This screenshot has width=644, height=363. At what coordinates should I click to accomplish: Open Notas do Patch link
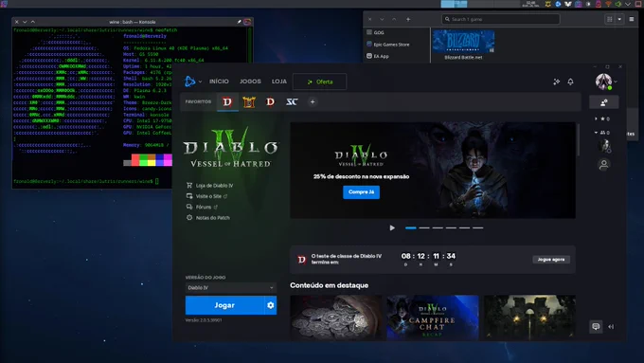207,217
